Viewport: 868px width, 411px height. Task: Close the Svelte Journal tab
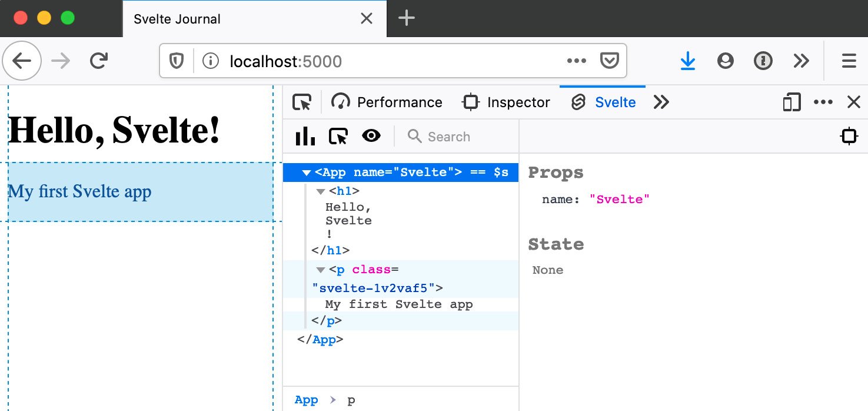tap(366, 19)
